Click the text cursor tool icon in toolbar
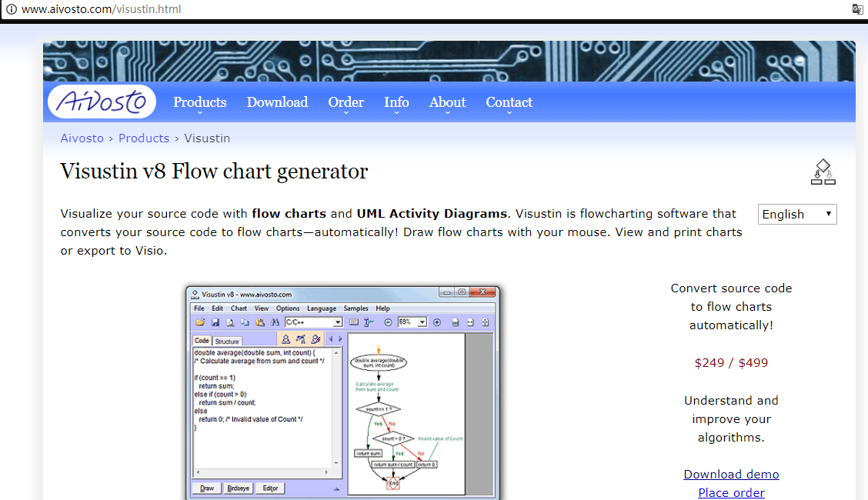Screen dimensions: 868x500 (369, 322)
